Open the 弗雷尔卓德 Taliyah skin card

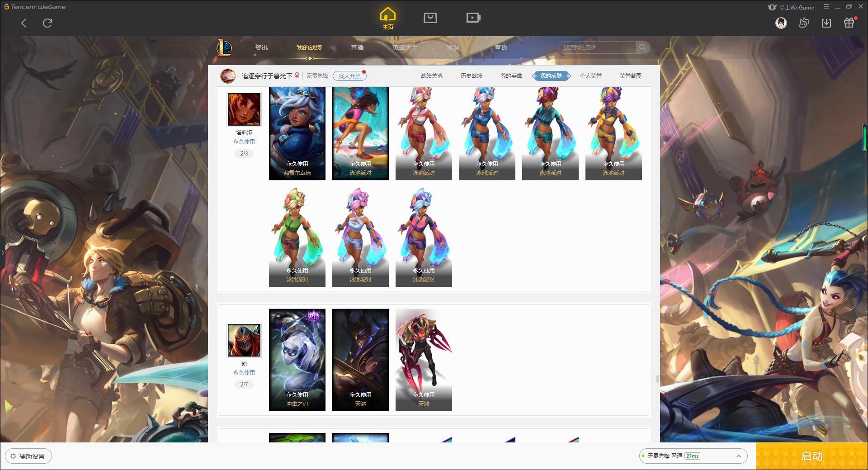(x=297, y=133)
